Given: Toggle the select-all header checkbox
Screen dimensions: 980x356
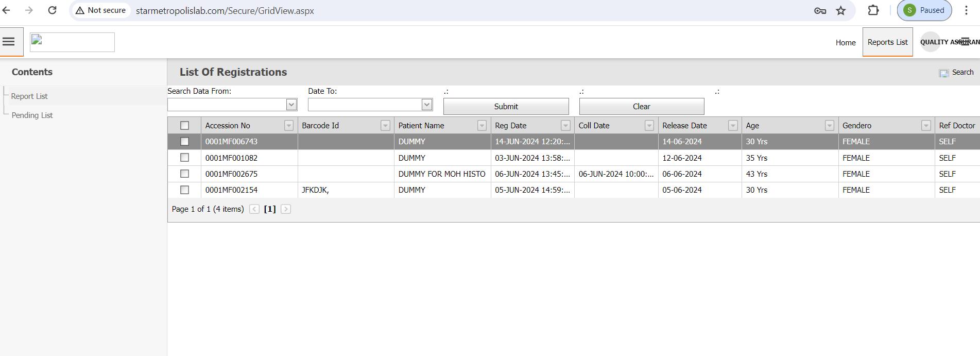Looking at the screenshot, I should (184, 126).
